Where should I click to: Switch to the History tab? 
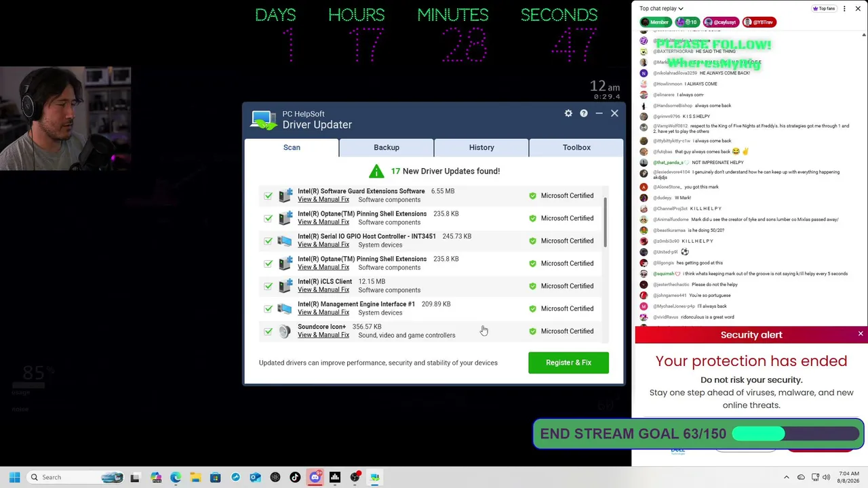point(481,147)
